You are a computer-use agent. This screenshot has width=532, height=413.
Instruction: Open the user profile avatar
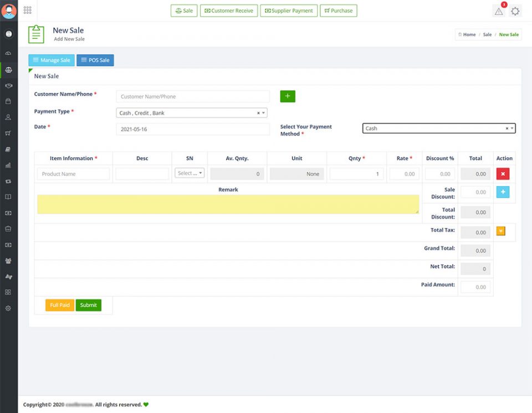[x=9, y=11]
